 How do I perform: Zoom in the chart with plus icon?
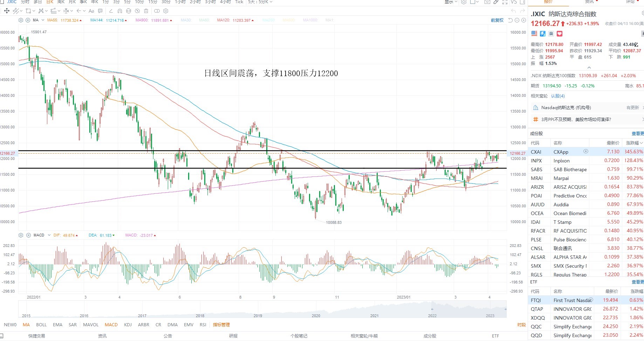coord(523,20)
